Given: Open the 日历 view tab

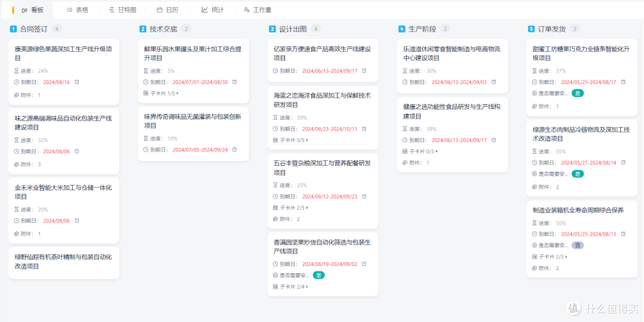Looking at the screenshot, I should [x=168, y=10].
